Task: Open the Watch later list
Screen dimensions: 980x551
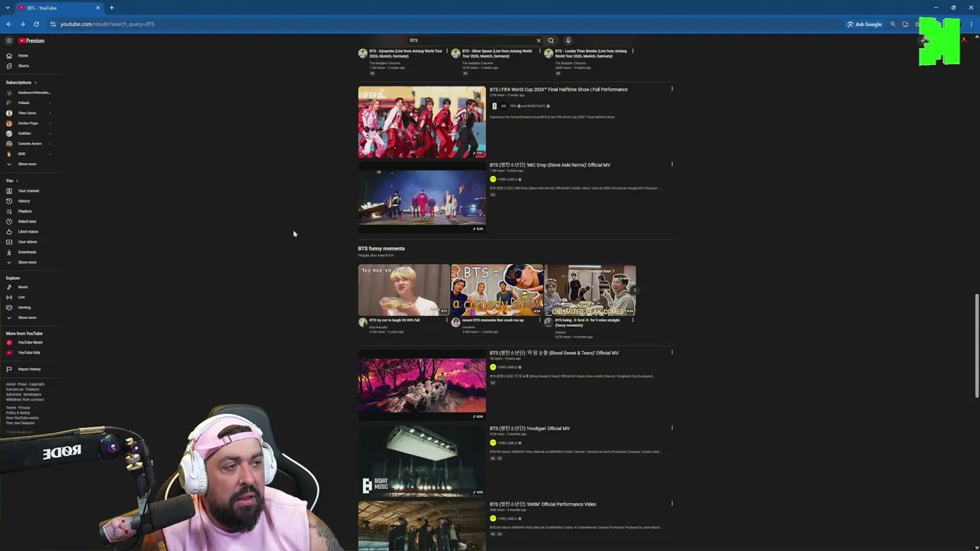Action: (x=28, y=221)
